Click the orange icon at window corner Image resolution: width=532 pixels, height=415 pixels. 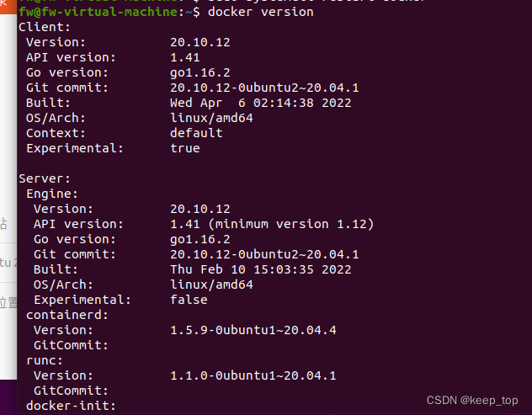click(x=8, y=6)
